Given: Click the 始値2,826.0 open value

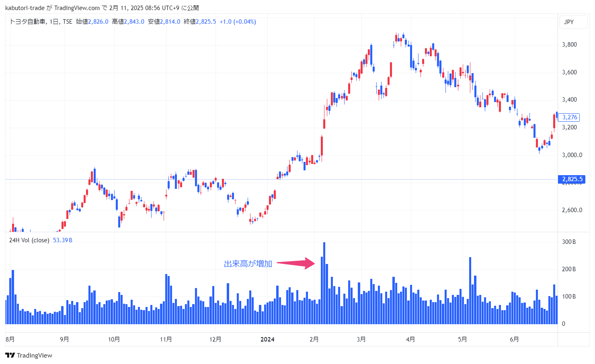Looking at the screenshot, I should coord(92,22).
